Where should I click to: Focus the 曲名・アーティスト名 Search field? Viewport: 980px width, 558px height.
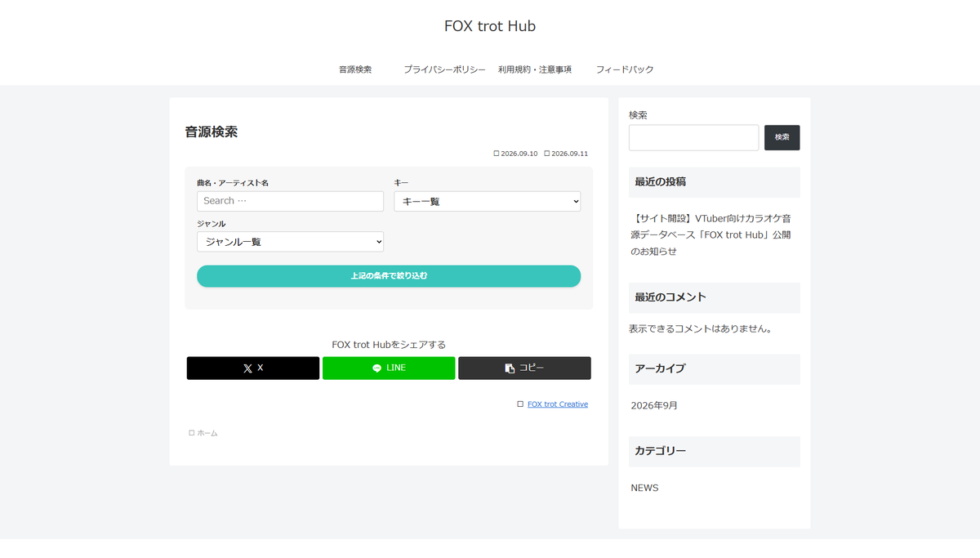click(290, 201)
